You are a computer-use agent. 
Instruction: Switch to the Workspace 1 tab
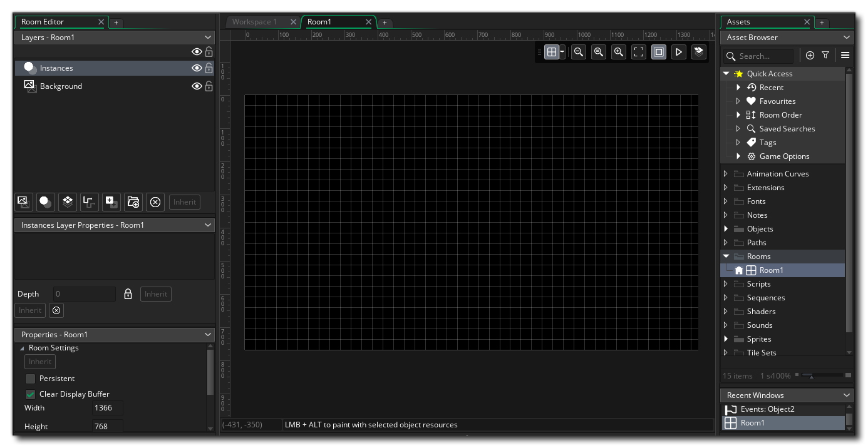tap(254, 22)
